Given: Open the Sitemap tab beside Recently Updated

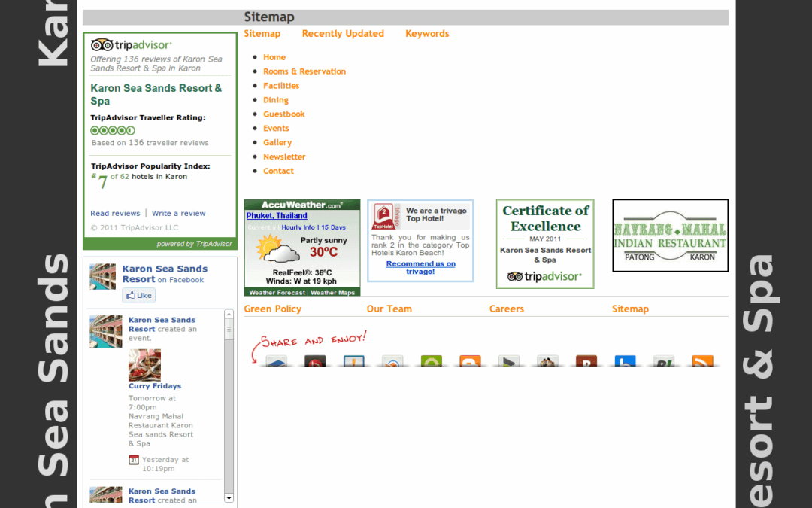Looking at the screenshot, I should point(262,34).
